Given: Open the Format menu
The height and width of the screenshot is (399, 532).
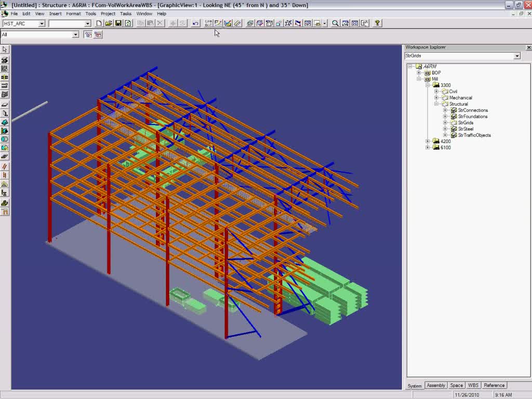Looking at the screenshot, I should tap(73, 14).
